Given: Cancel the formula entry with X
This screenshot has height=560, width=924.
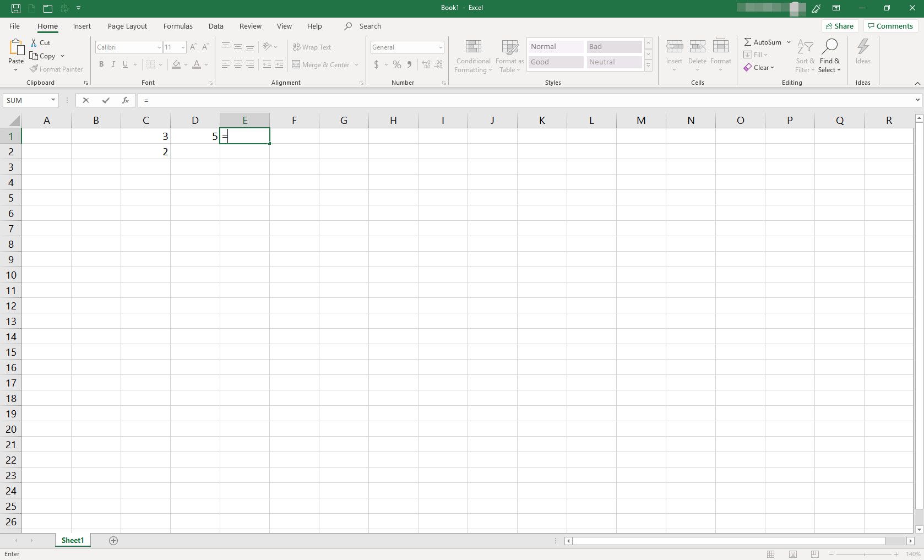Looking at the screenshot, I should point(85,100).
